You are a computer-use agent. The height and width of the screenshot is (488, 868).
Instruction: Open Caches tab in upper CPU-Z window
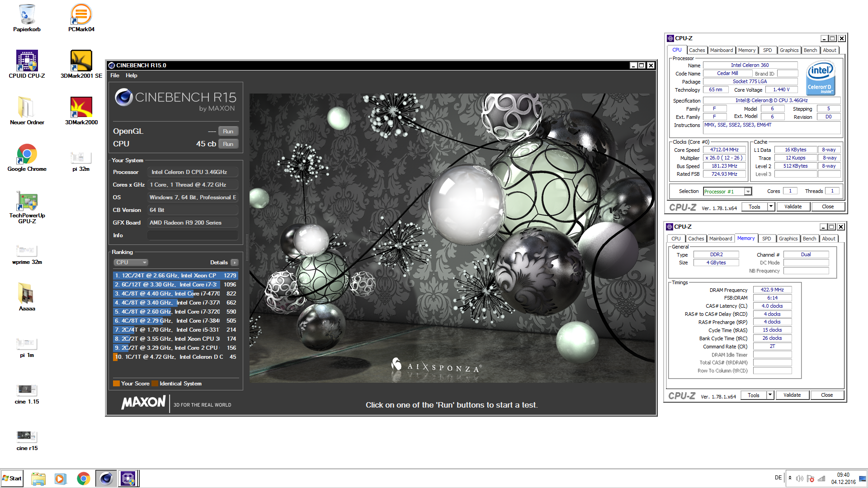tap(697, 50)
